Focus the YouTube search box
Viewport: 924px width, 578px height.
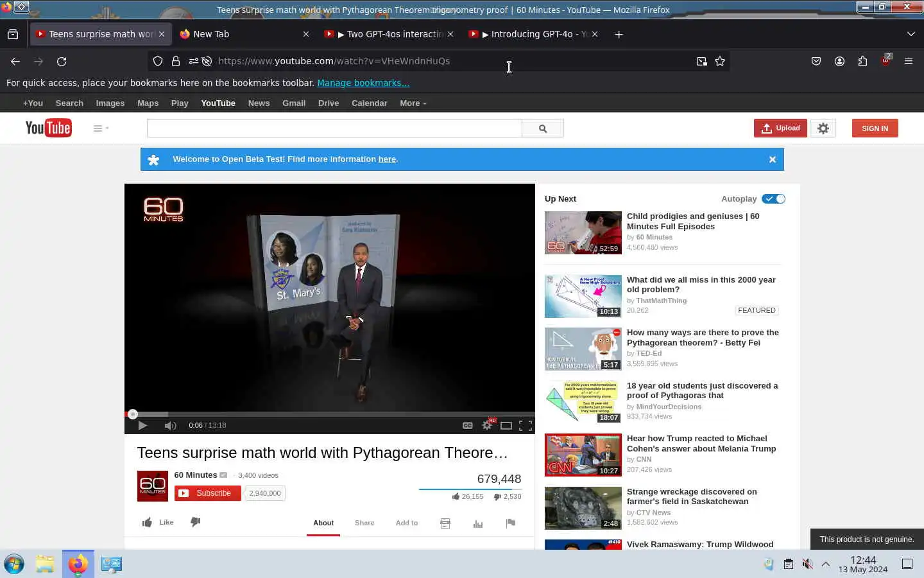coord(334,128)
